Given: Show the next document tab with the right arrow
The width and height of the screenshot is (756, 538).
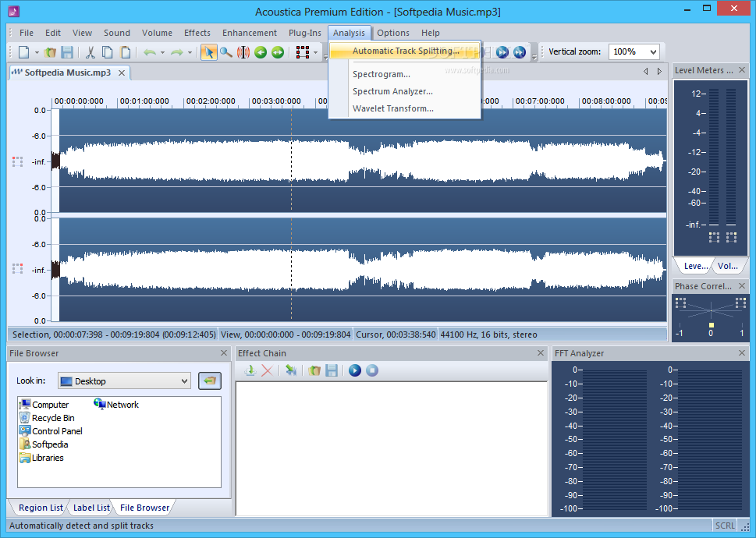Looking at the screenshot, I should click(x=659, y=71).
